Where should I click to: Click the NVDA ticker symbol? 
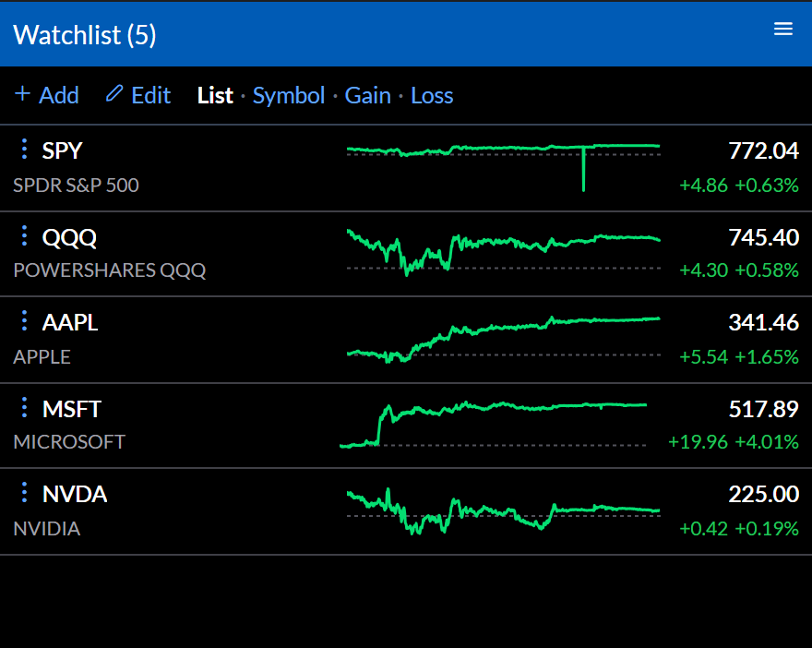[x=75, y=494]
